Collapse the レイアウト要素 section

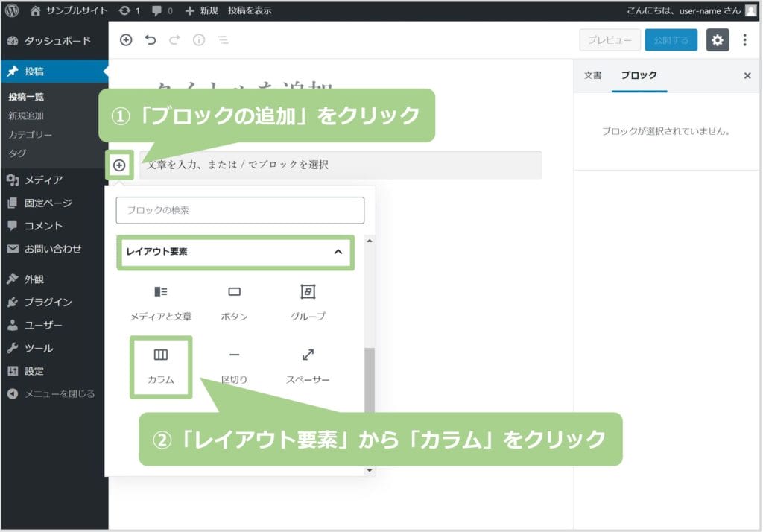pyautogui.click(x=338, y=252)
